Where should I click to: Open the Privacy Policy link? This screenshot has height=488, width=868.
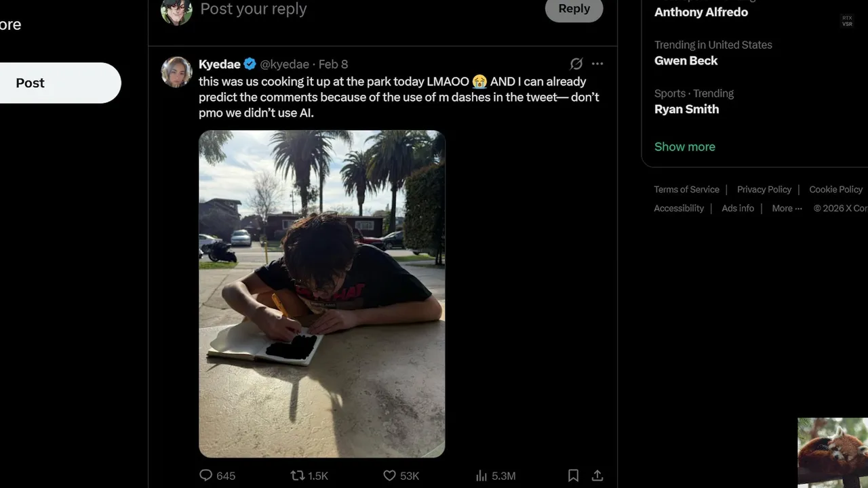(x=764, y=189)
